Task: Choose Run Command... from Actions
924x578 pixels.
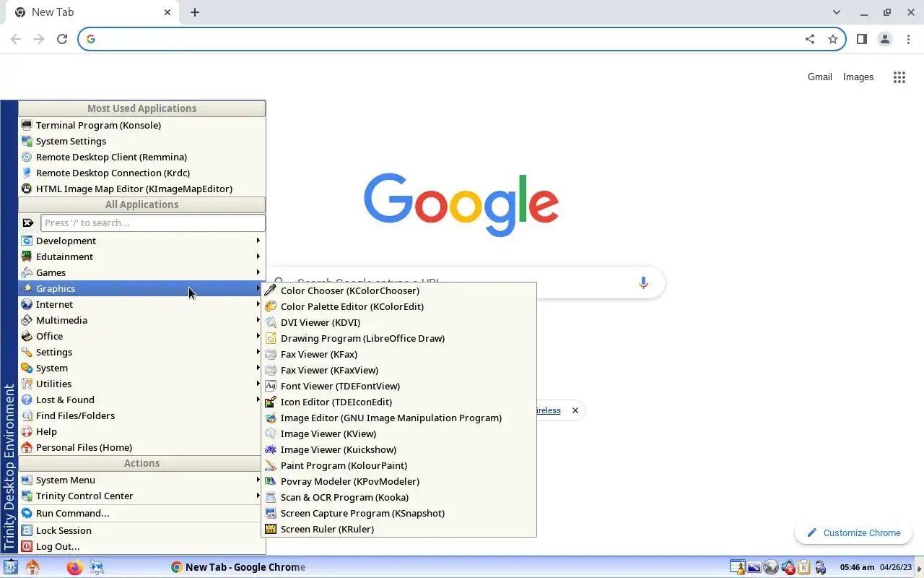Action: tap(141, 513)
